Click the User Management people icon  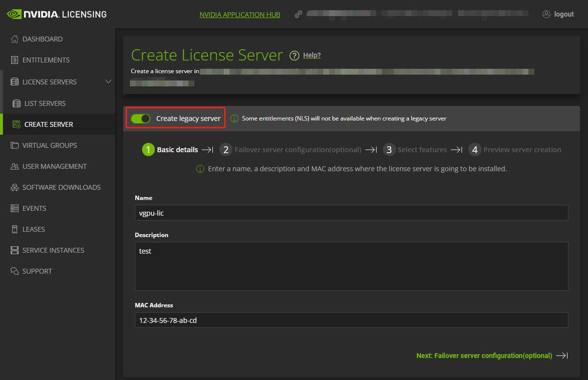click(x=15, y=166)
